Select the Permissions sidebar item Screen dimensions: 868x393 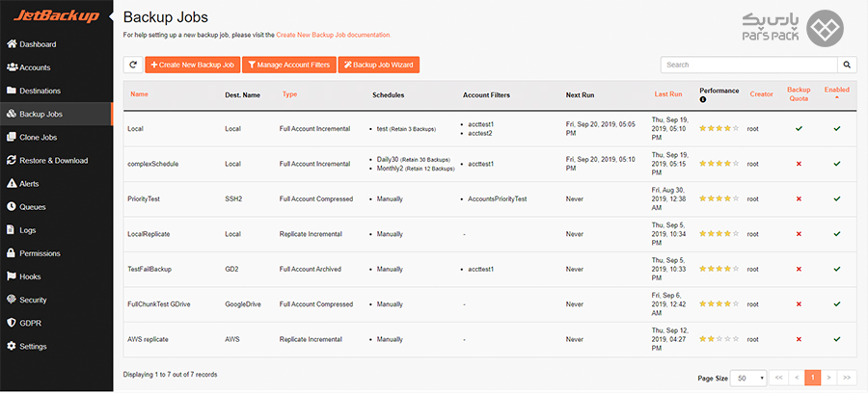(x=56, y=253)
